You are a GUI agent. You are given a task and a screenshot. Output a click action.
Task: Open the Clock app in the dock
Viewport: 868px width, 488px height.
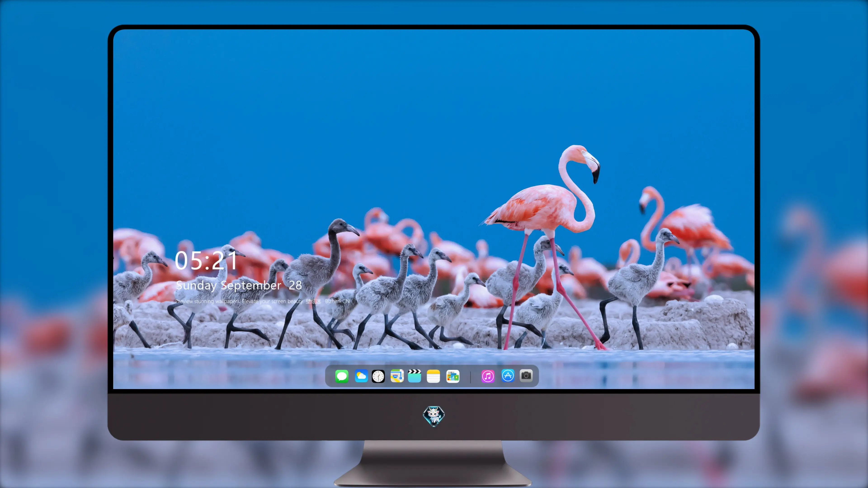tap(378, 376)
